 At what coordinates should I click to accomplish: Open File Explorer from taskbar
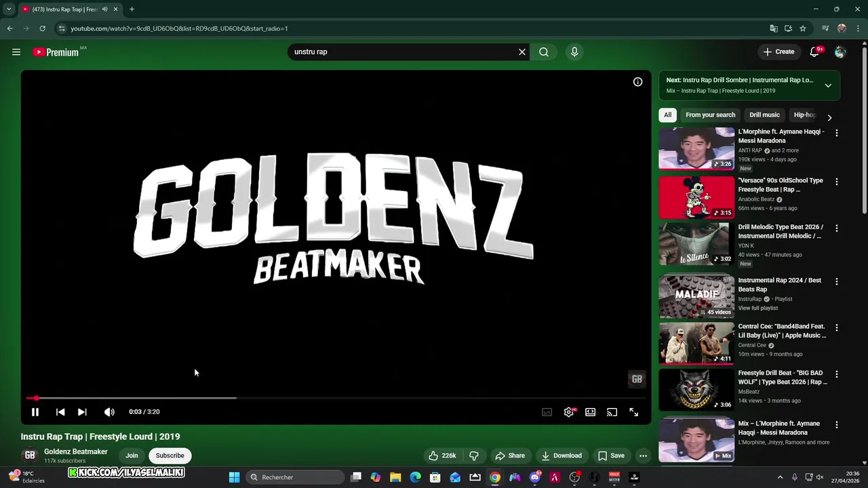[395, 477]
